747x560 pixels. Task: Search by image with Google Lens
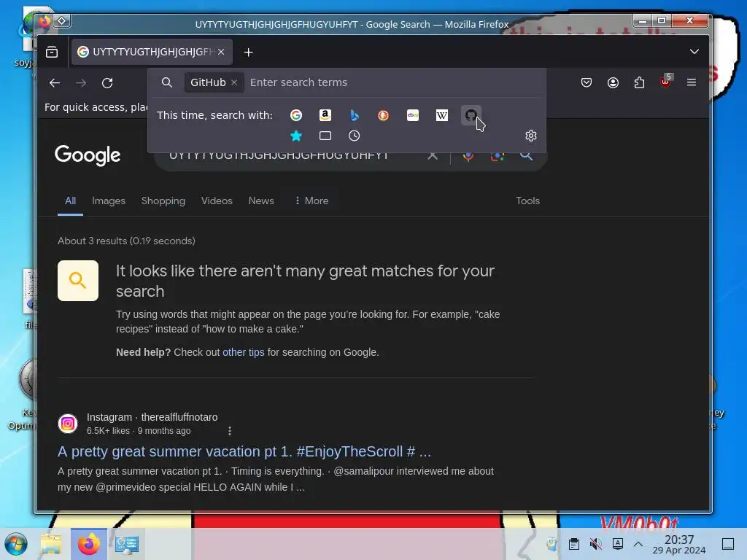(498, 156)
